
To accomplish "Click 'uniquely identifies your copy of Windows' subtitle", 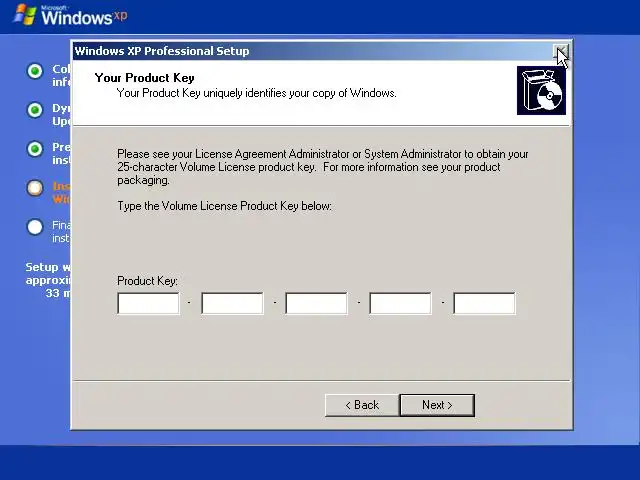I will [x=300, y=93].
